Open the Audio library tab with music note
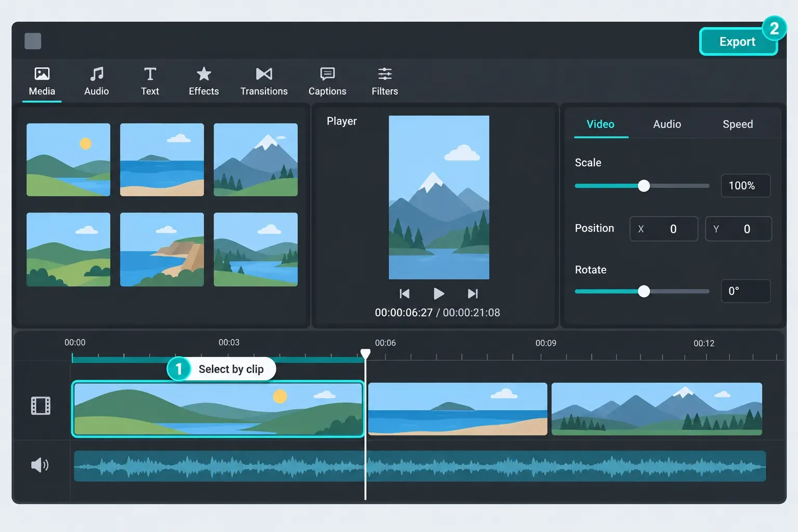 97,82
